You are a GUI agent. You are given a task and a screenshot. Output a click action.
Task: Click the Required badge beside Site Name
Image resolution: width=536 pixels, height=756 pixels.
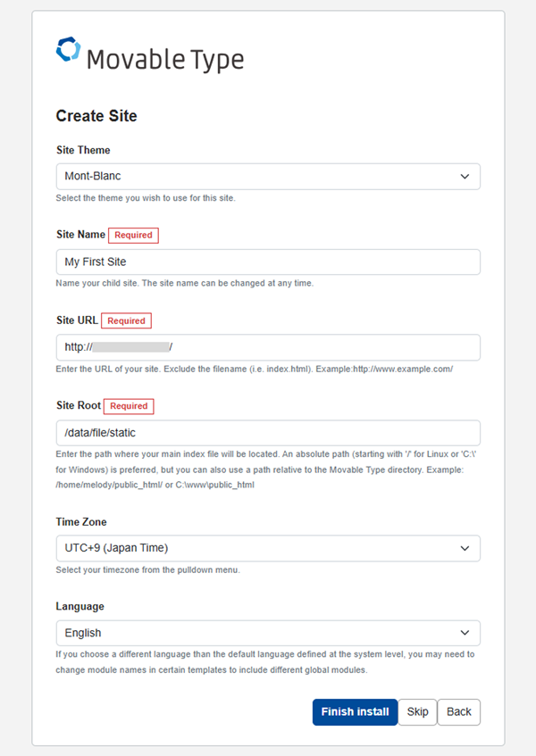pos(133,236)
